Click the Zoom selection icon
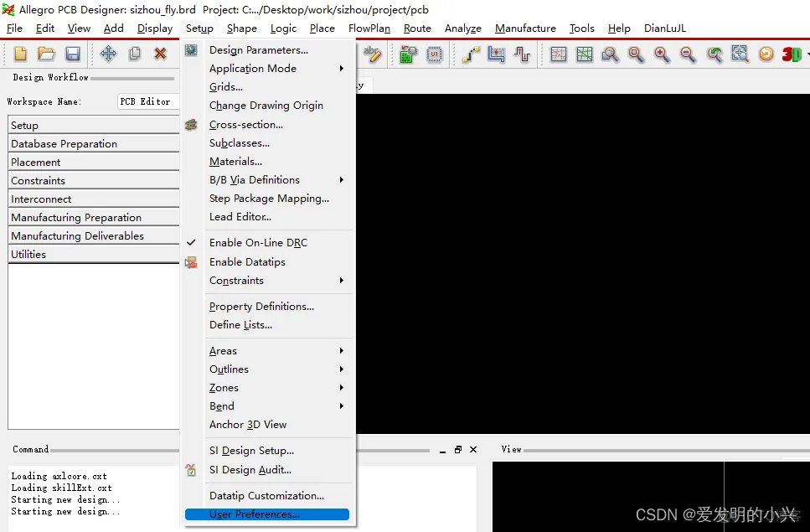The width and height of the screenshot is (810, 532). click(x=740, y=54)
